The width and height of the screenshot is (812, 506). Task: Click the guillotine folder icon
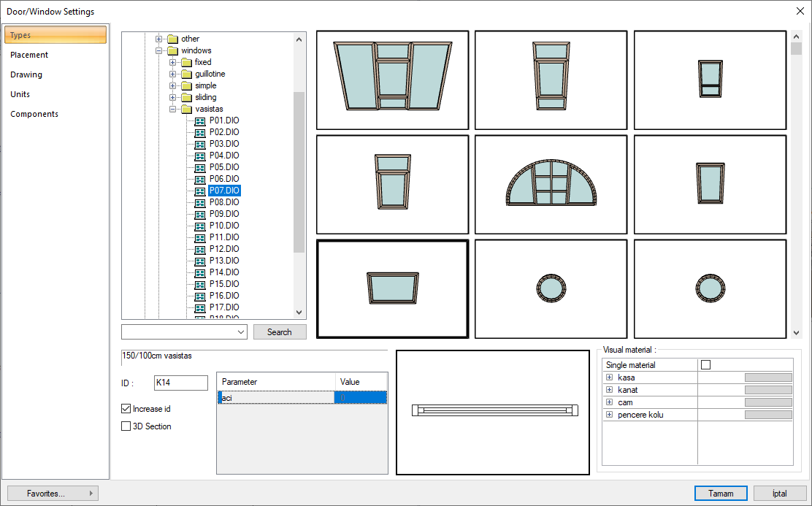pyautogui.click(x=186, y=74)
